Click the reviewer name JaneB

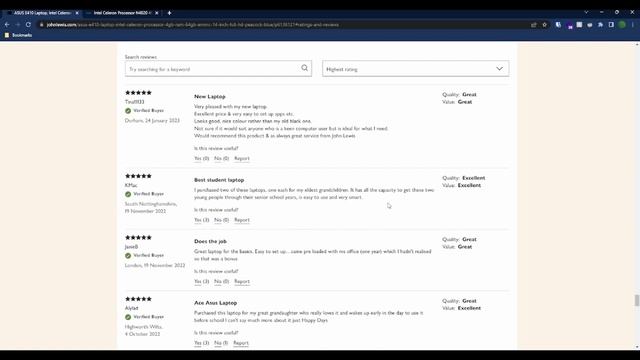point(131,247)
